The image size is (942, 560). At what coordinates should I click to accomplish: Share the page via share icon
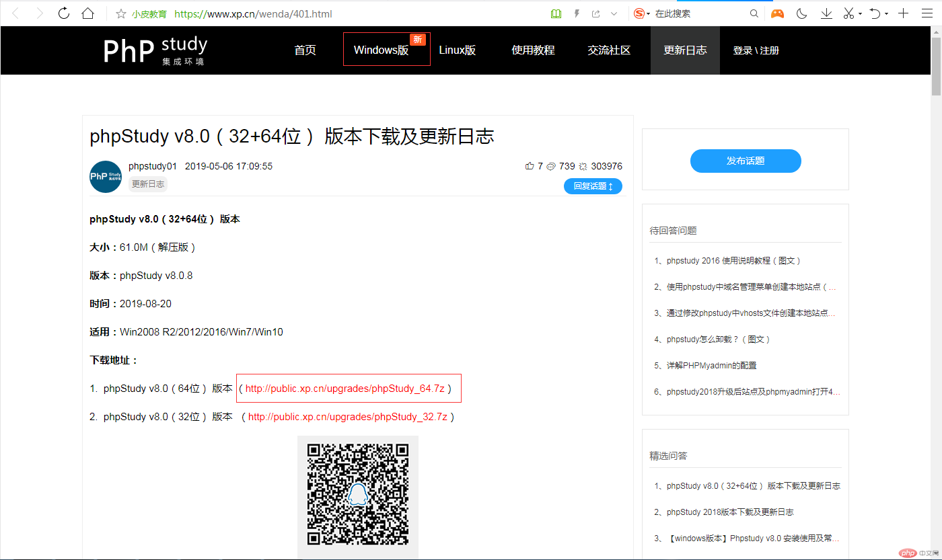(x=595, y=13)
